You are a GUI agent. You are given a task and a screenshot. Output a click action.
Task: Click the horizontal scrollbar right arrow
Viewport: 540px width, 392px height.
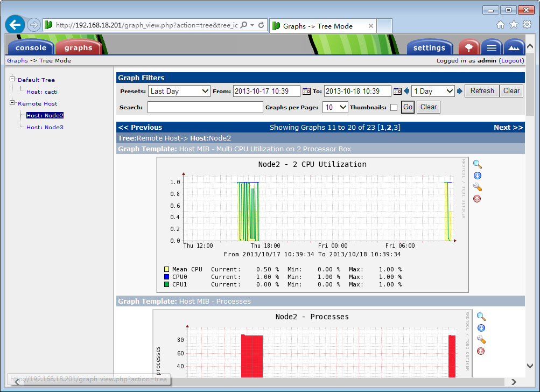tap(514, 382)
